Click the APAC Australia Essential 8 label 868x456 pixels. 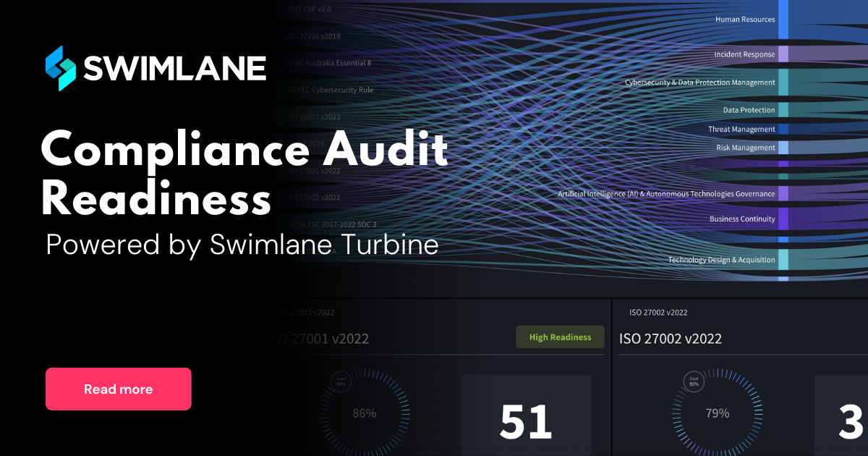(329, 63)
